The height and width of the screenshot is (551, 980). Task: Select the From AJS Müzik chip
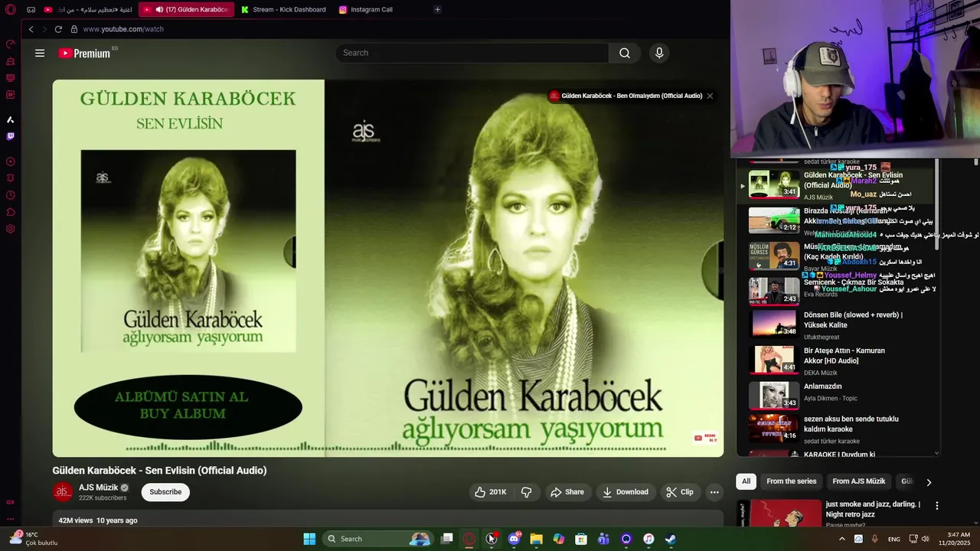coord(859,481)
